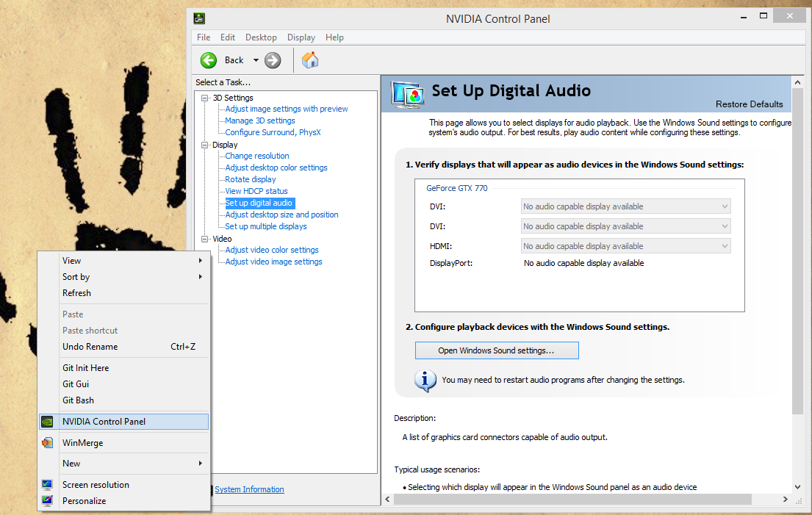
Task: Collapse the Video tree node
Action: [x=205, y=239]
